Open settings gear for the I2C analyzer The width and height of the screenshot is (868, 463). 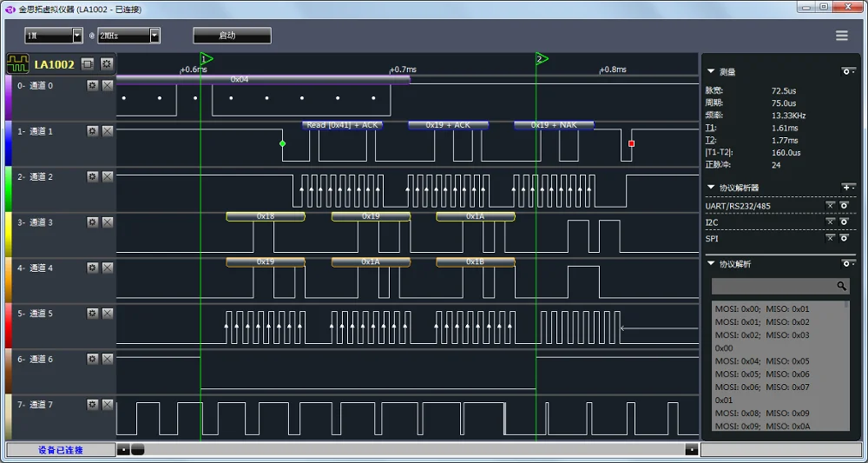845,222
